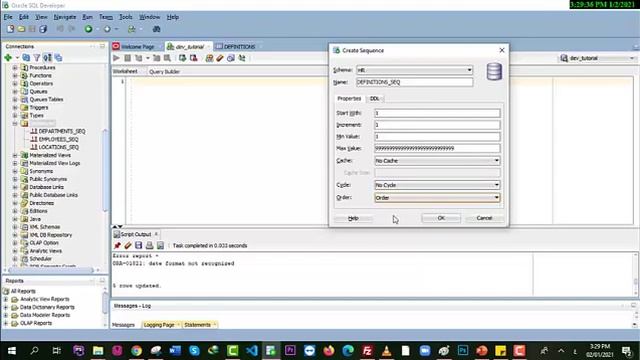Select LOCATIONS_SEQ in the connections tree

[59, 147]
